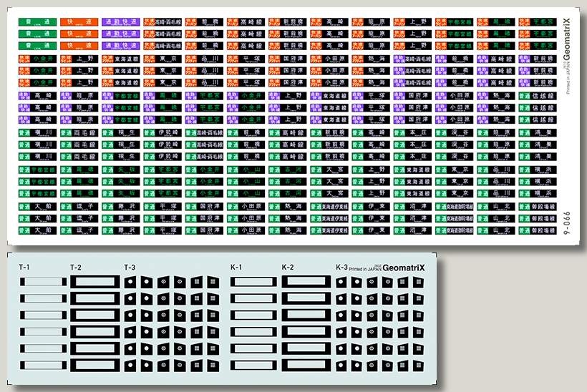Click the horizontal GeomatriX logo on the lower sheet
Screen dimensions: 587x392
pyautogui.click(x=404, y=268)
